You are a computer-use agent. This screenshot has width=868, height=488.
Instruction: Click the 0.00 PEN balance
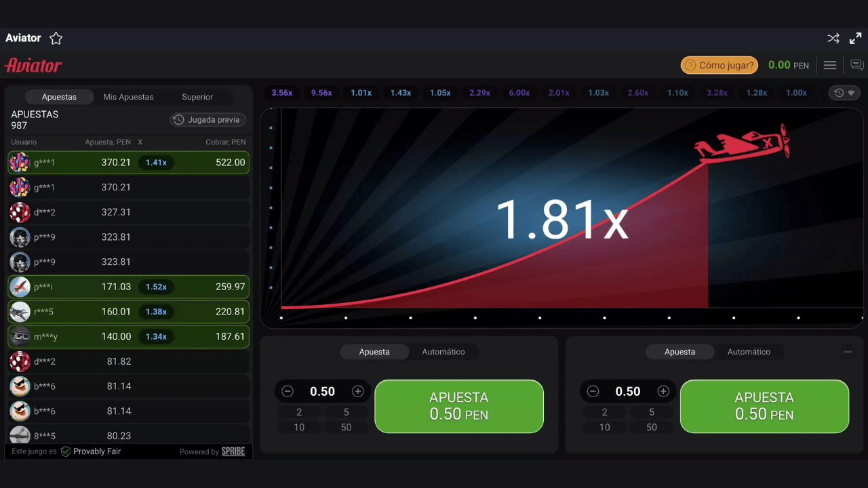pos(788,65)
